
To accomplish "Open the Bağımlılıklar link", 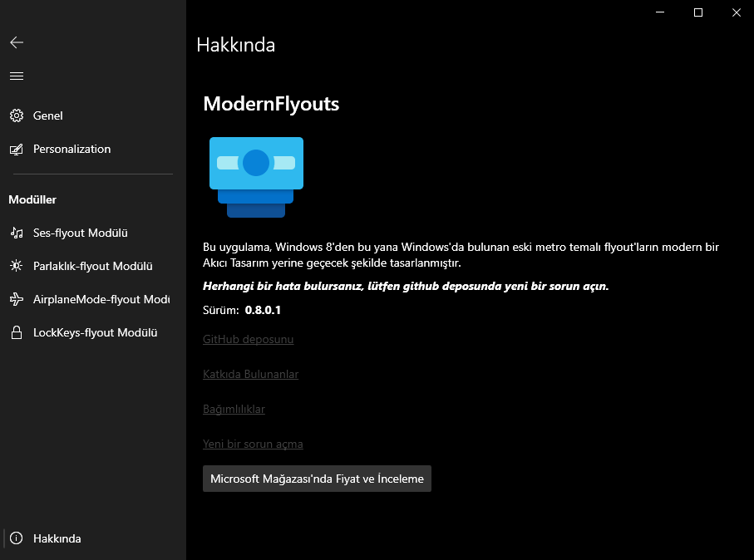I will click(x=234, y=409).
